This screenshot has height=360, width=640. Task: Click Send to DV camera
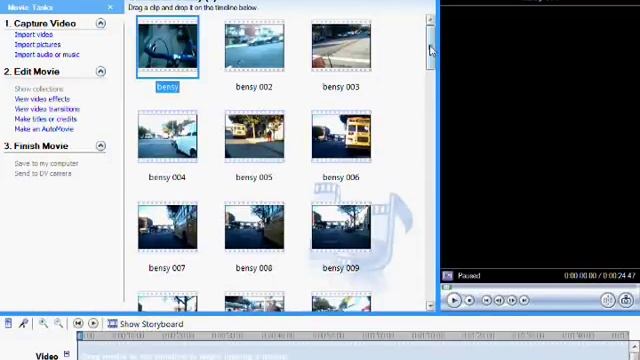tap(43, 173)
